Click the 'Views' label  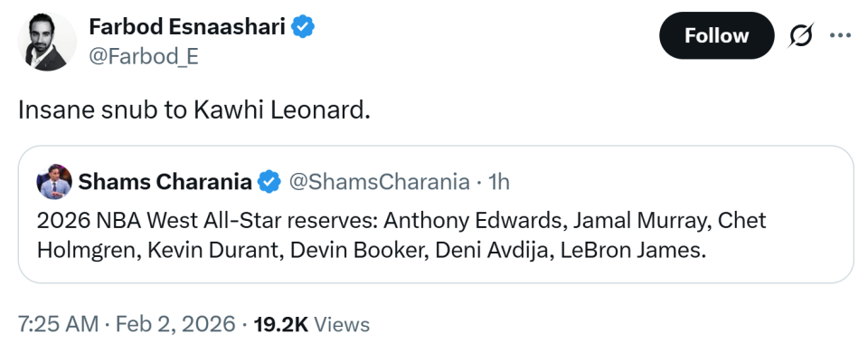click(342, 323)
